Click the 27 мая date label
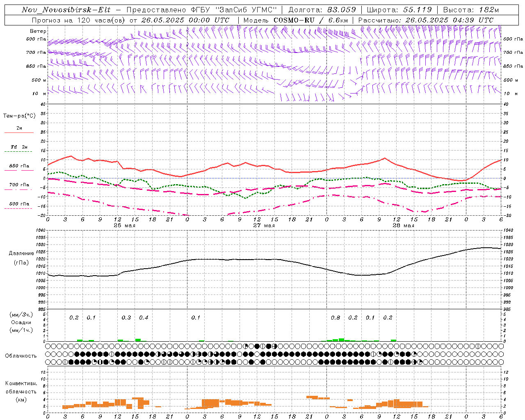 point(264,226)
